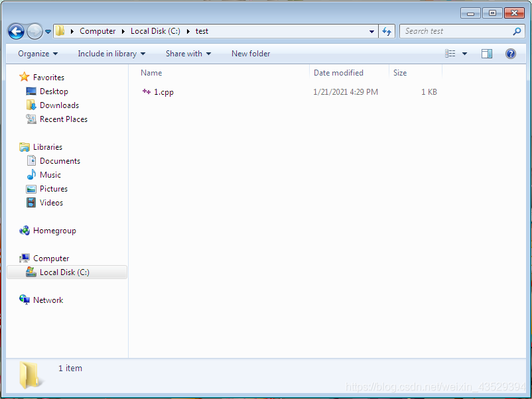This screenshot has height=399, width=532.
Task: Click the Recent Places icon
Action: [31, 119]
